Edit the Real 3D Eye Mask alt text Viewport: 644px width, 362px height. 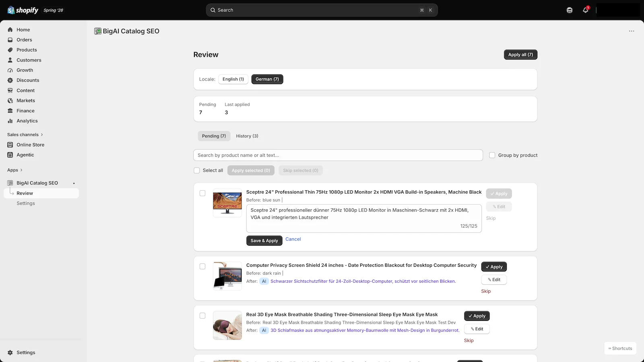[477, 329]
